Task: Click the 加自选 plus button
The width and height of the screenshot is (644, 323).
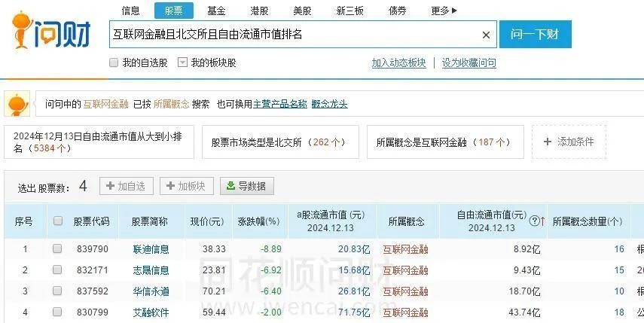Action: (x=127, y=186)
